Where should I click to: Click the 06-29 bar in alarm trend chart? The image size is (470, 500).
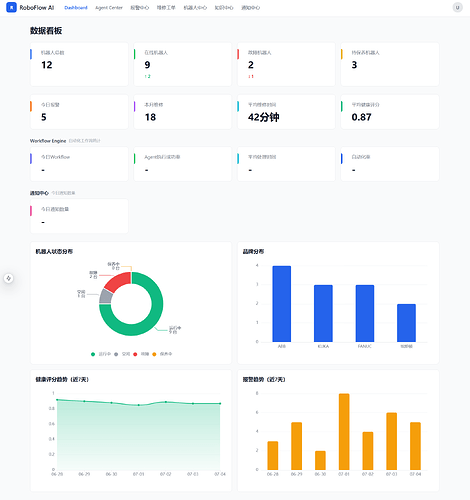tap(296, 446)
